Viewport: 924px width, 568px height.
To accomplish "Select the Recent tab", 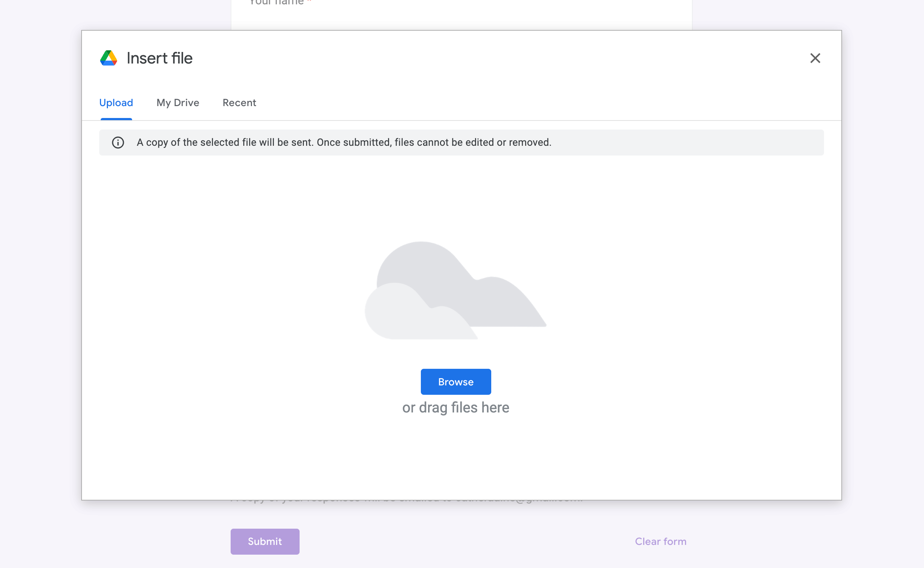I will point(239,102).
